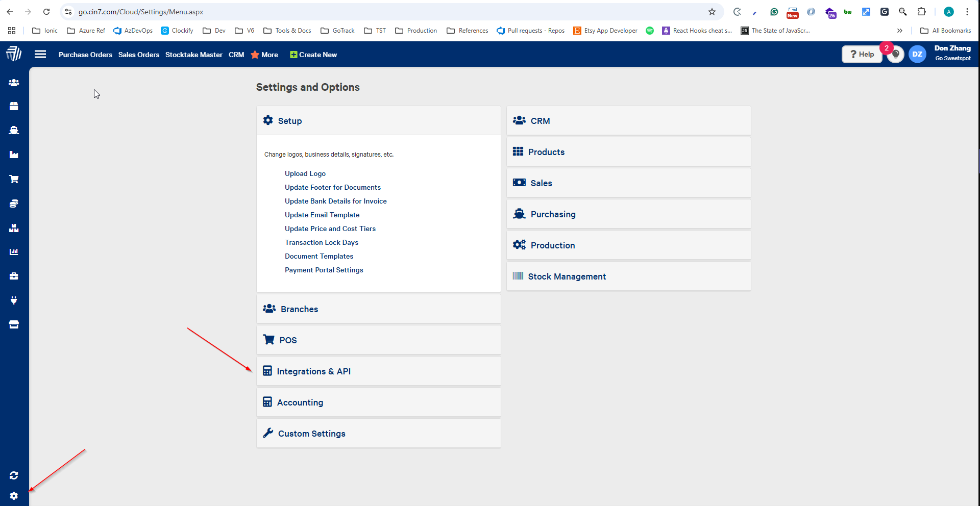Screen dimensions: 980x506
Task: Show more bookmarks via the double chevron
Action: pyautogui.click(x=900, y=30)
